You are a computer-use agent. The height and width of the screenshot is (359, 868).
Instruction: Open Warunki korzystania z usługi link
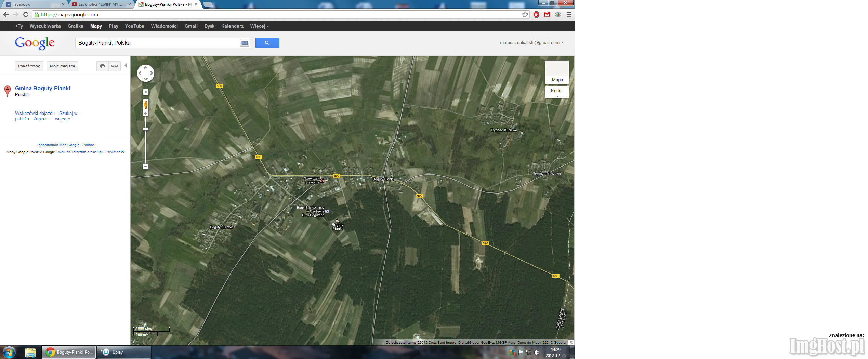tap(80, 152)
